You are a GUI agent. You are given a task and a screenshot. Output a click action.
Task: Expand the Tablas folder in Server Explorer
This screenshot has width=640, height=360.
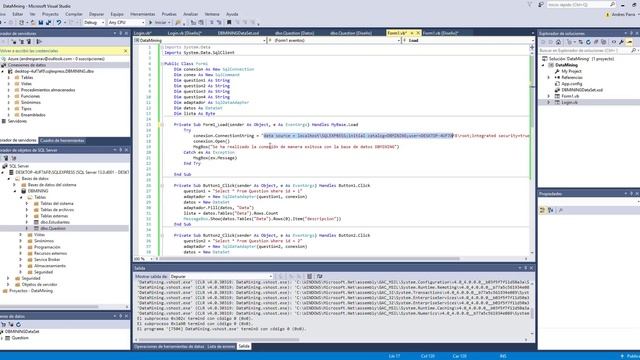coord(9,78)
